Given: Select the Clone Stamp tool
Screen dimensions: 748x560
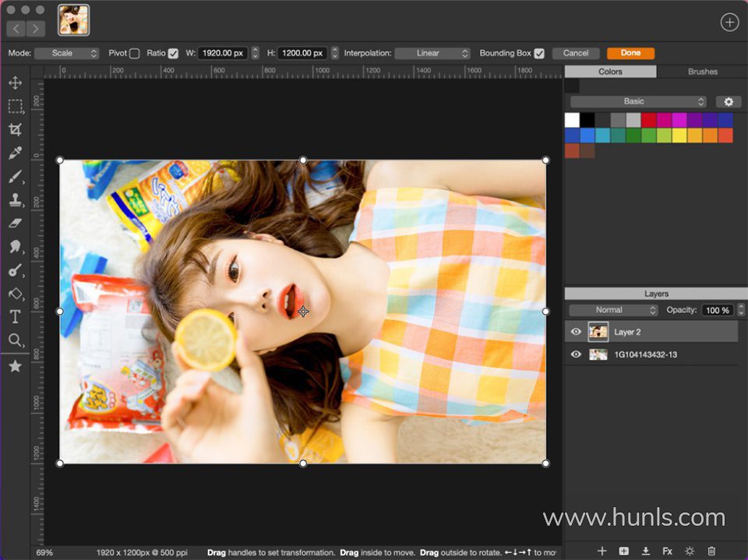Looking at the screenshot, I should (15, 200).
